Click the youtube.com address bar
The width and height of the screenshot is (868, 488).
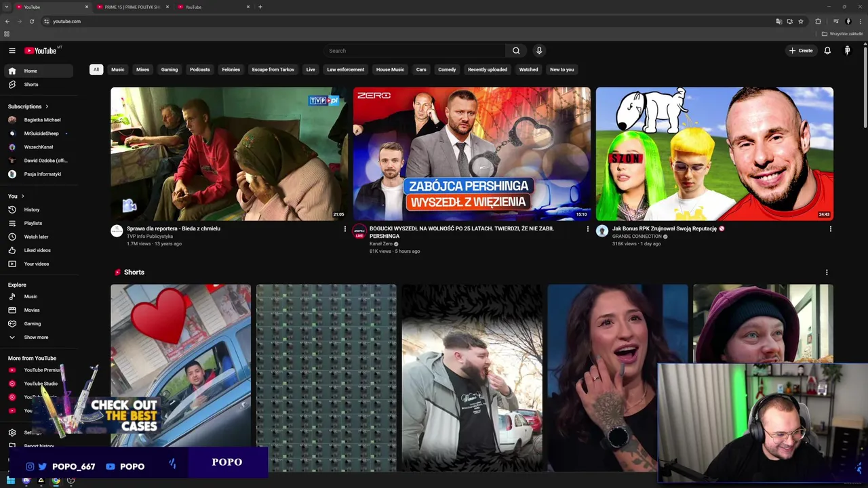pos(407,21)
